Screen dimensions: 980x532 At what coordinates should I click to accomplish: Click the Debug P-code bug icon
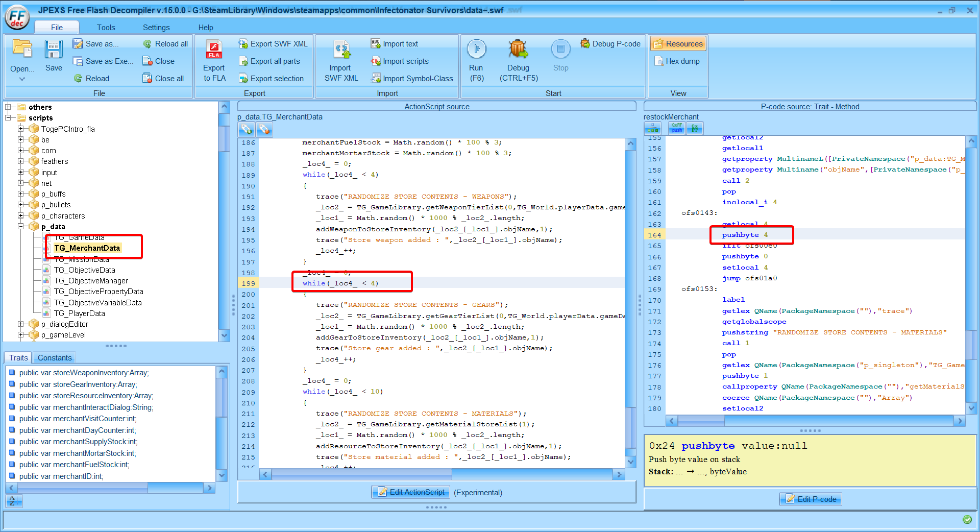pos(585,44)
